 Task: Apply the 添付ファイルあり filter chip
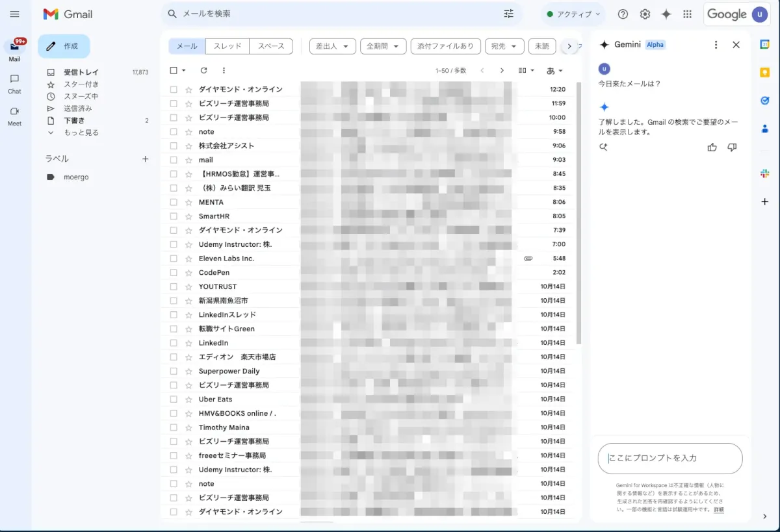pyautogui.click(x=445, y=46)
